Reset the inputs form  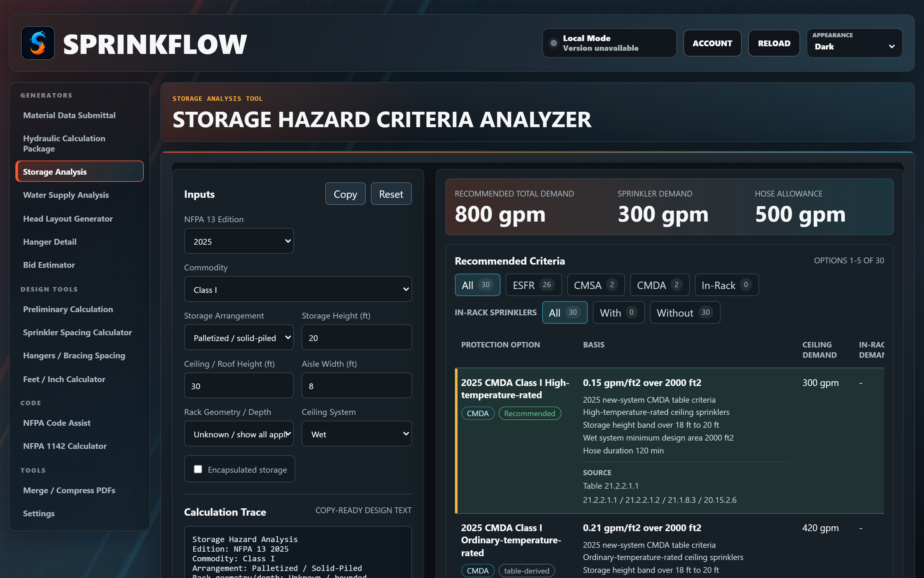(391, 194)
